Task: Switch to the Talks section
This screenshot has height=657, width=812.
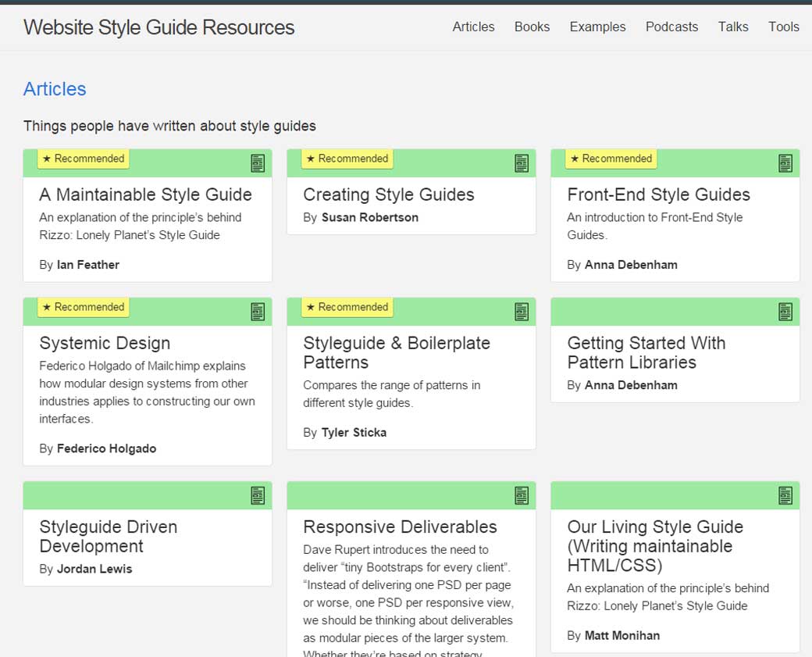Action: pyautogui.click(x=733, y=27)
